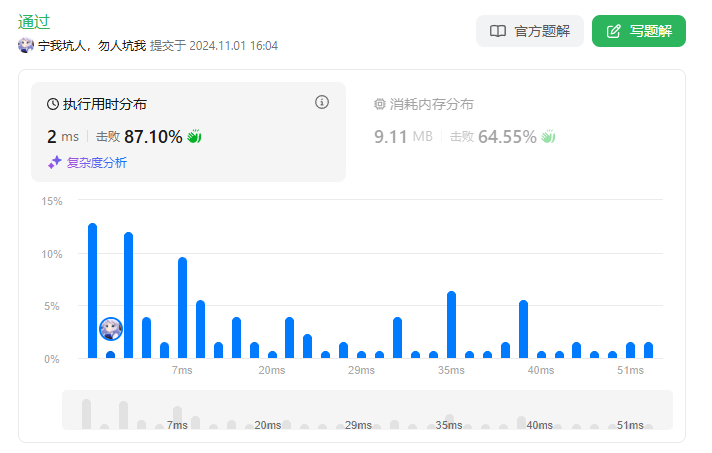712x453 pixels.
Task: Click the tall bar just left of 40ms
Action: pyautogui.click(x=523, y=328)
